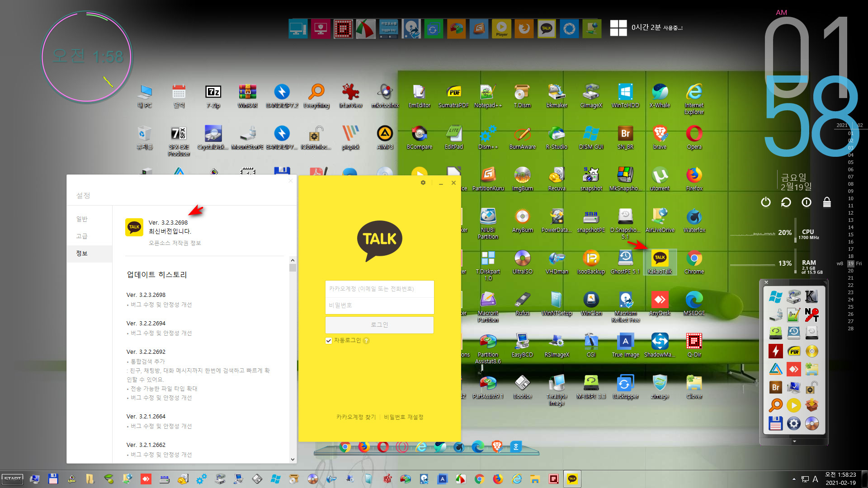Open the Opera desktop icon

(x=694, y=137)
